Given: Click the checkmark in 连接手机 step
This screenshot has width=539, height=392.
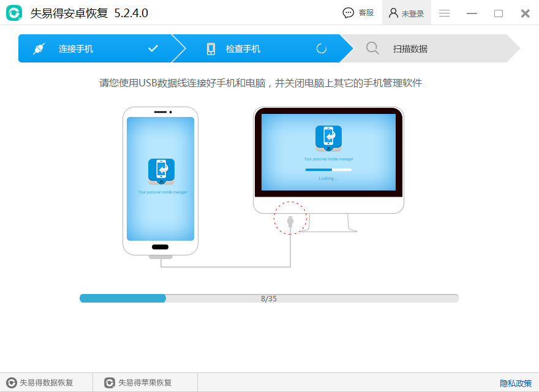Looking at the screenshot, I should [x=153, y=48].
